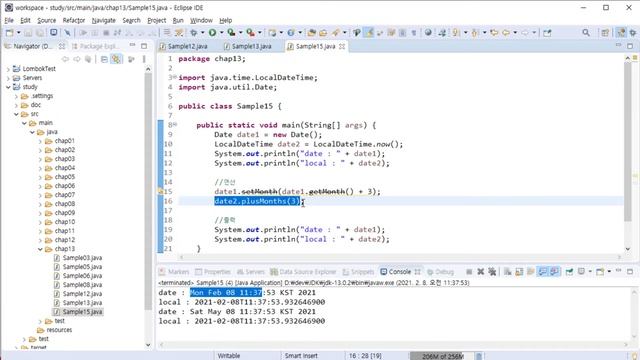The height and width of the screenshot is (360, 640).
Task: Click the Back navigation arrow in toolbar
Action: (506, 32)
